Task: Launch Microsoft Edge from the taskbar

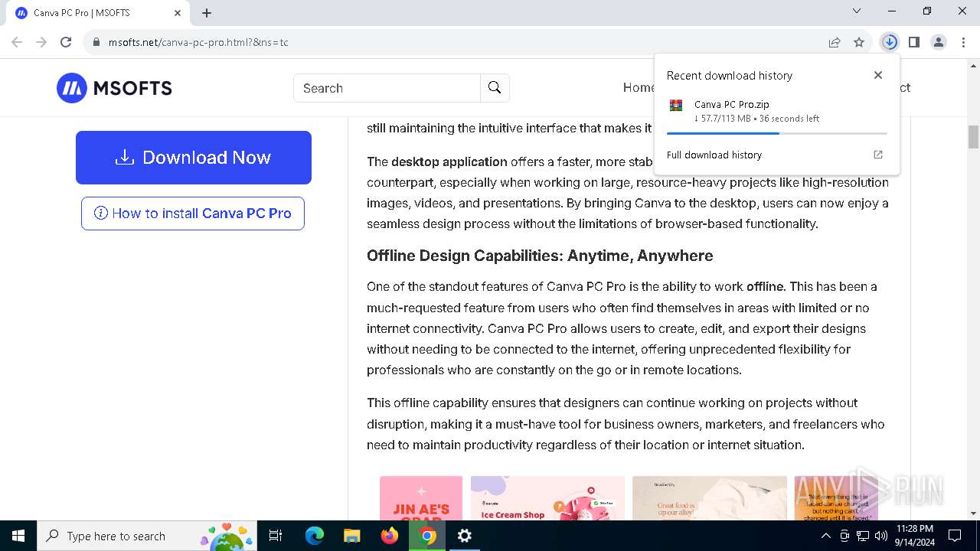Action: point(315,536)
